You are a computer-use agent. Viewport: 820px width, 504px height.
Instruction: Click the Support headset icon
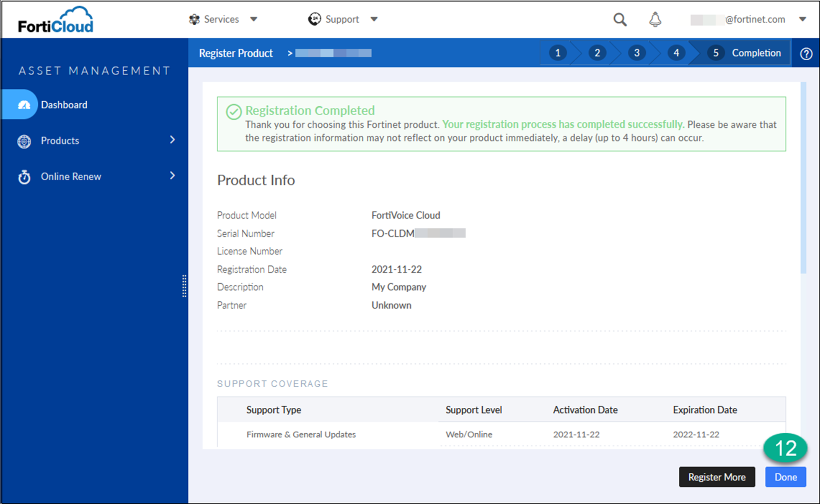314,19
